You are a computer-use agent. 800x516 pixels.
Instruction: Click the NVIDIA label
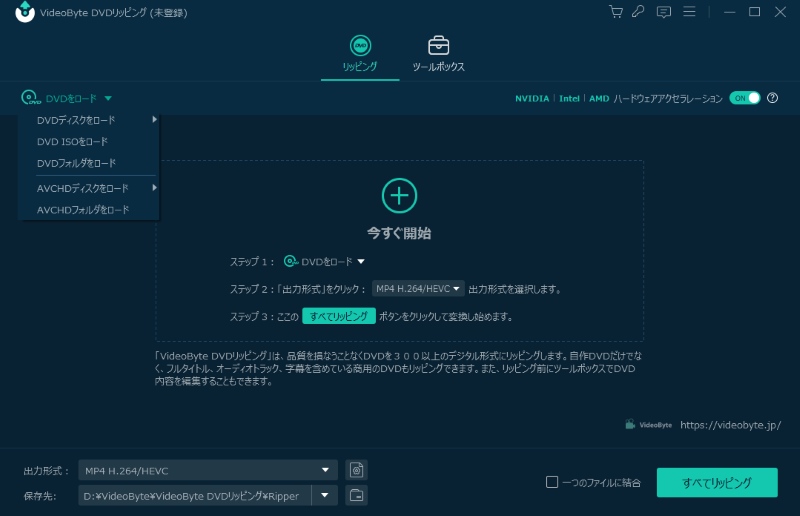[x=532, y=98]
